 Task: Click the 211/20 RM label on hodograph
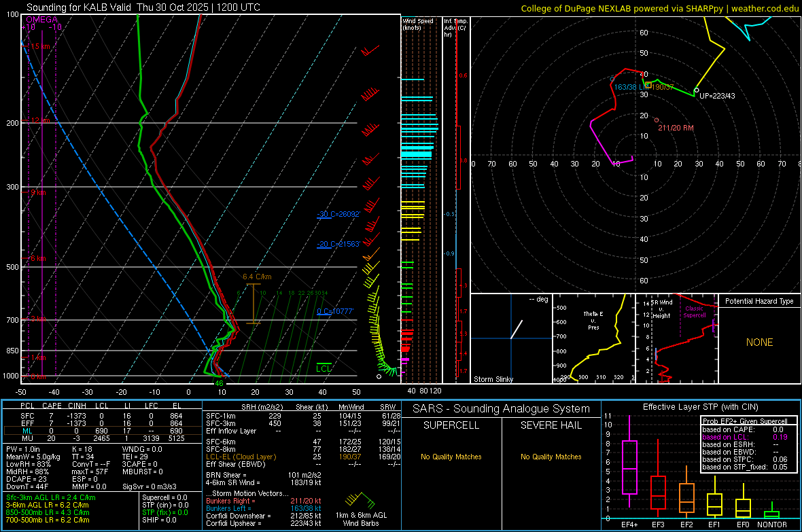[676, 128]
